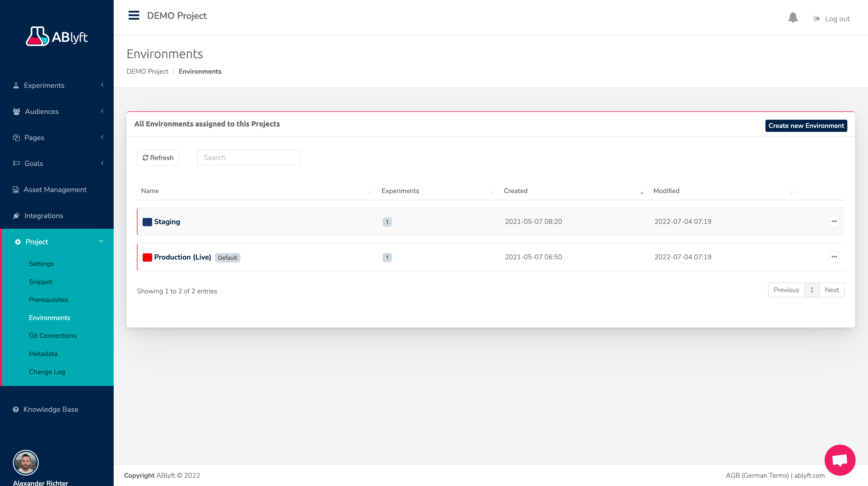Open the Staging row options menu

[x=834, y=222]
